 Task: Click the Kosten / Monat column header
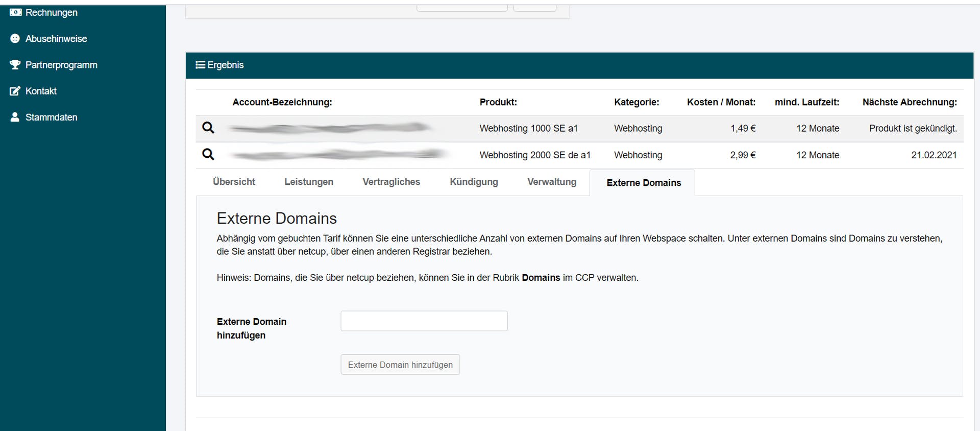tap(721, 102)
